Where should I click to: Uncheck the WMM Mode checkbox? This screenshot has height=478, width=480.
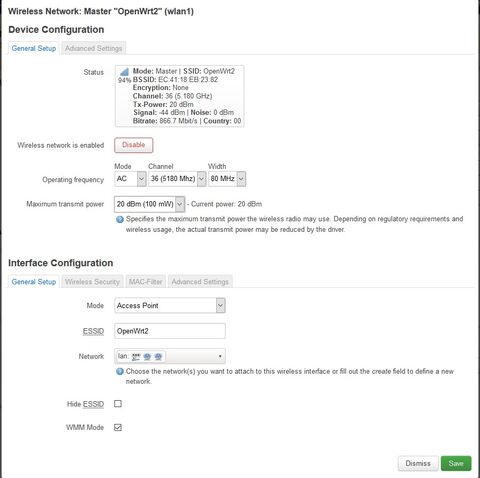[118, 427]
